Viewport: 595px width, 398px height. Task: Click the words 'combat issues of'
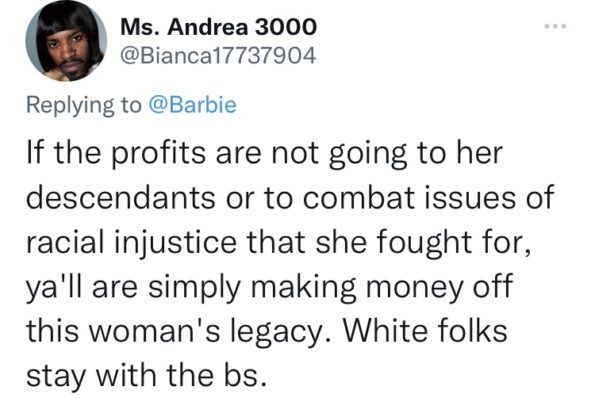(x=429, y=197)
